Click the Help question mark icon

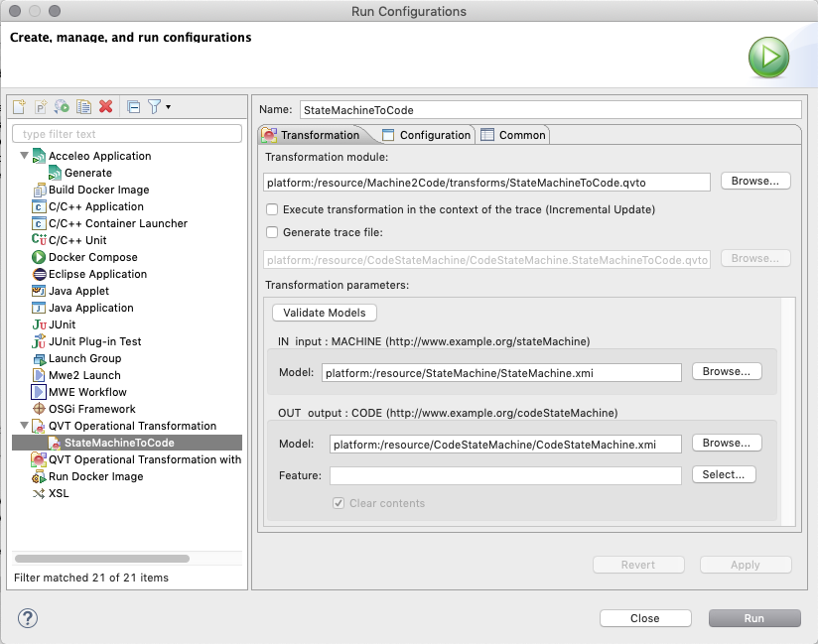tap(27, 618)
